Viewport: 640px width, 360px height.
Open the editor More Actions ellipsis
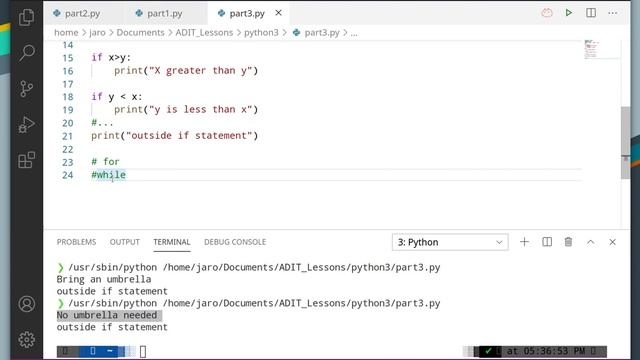pos(612,13)
